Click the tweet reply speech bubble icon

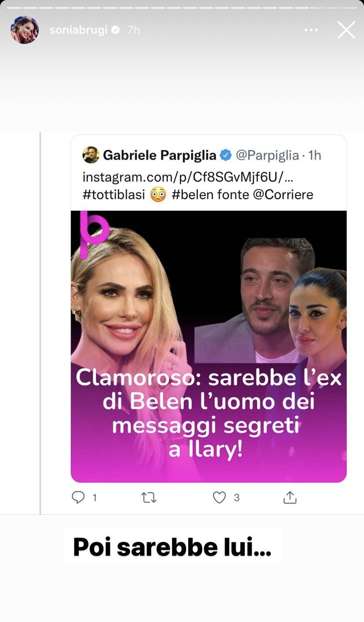point(78,497)
